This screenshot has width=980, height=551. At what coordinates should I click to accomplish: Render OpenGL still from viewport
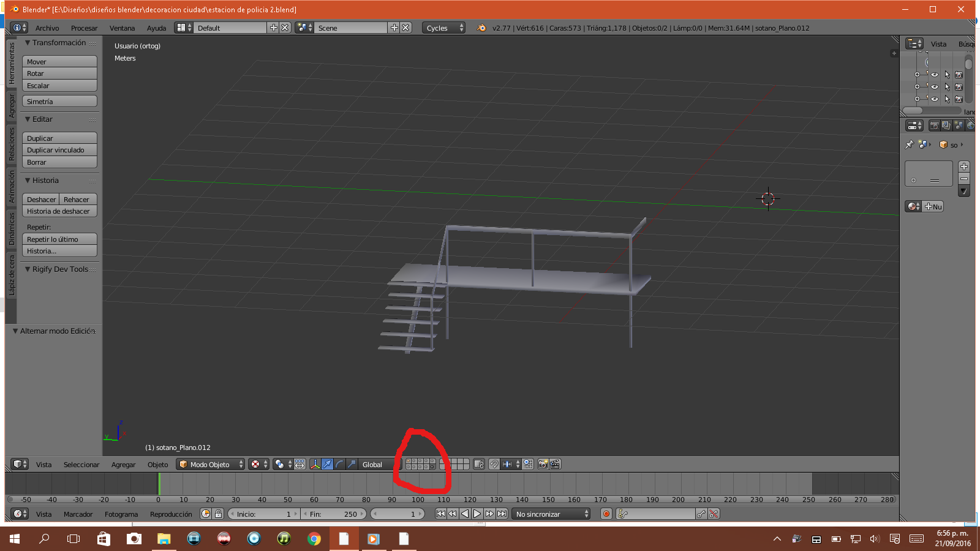tap(543, 464)
